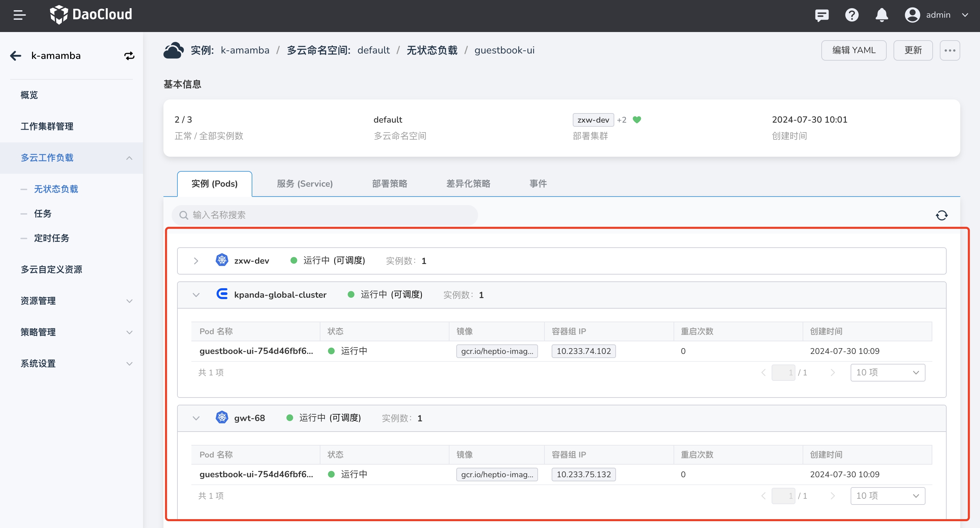
Task: Switch to the 服务 (Service) tab
Action: tap(305, 184)
